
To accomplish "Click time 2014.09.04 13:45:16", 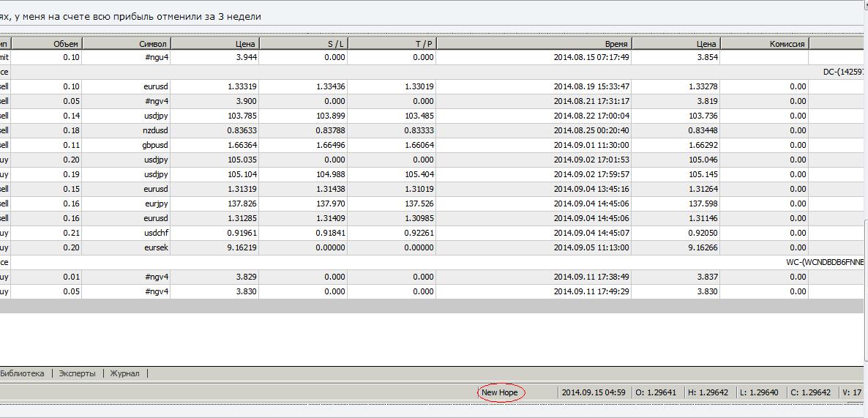I will pyautogui.click(x=591, y=189).
